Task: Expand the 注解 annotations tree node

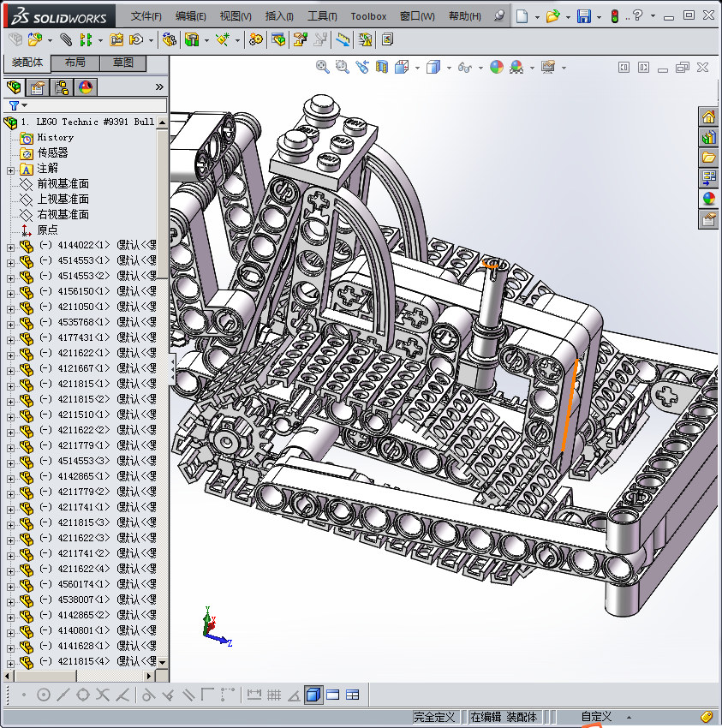Action: (10, 169)
